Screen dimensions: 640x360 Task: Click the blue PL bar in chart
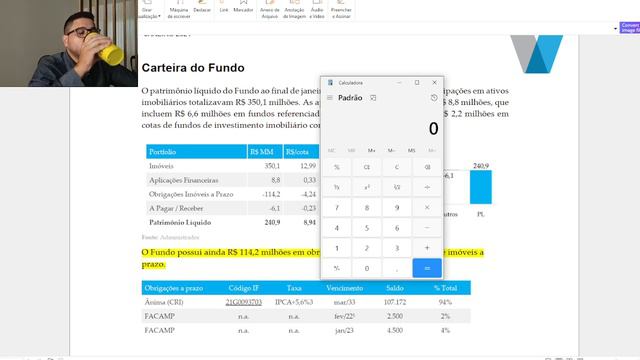[481, 187]
